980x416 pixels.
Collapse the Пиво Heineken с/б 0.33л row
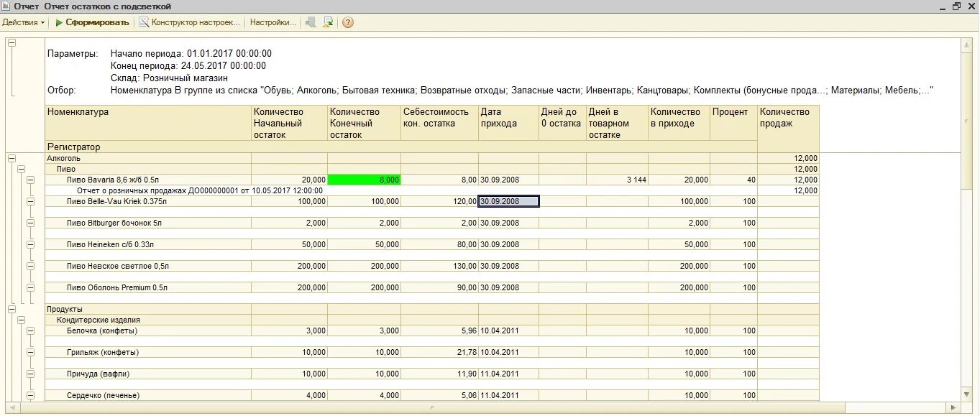[x=30, y=244]
